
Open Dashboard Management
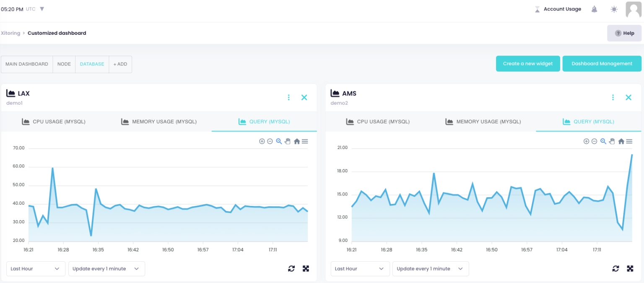click(x=602, y=63)
